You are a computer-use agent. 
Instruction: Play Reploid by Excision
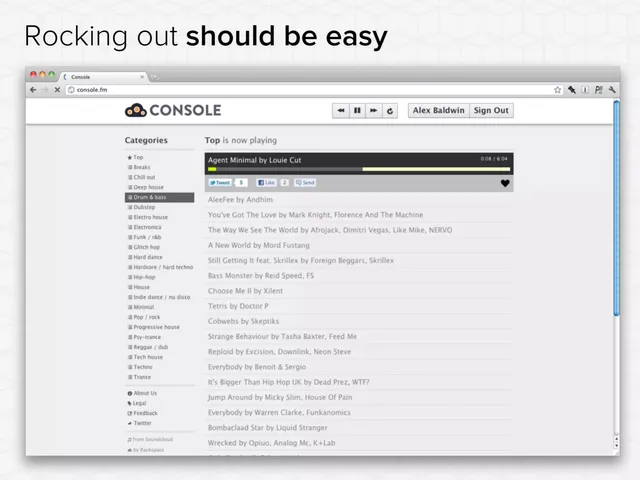[359, 351]
